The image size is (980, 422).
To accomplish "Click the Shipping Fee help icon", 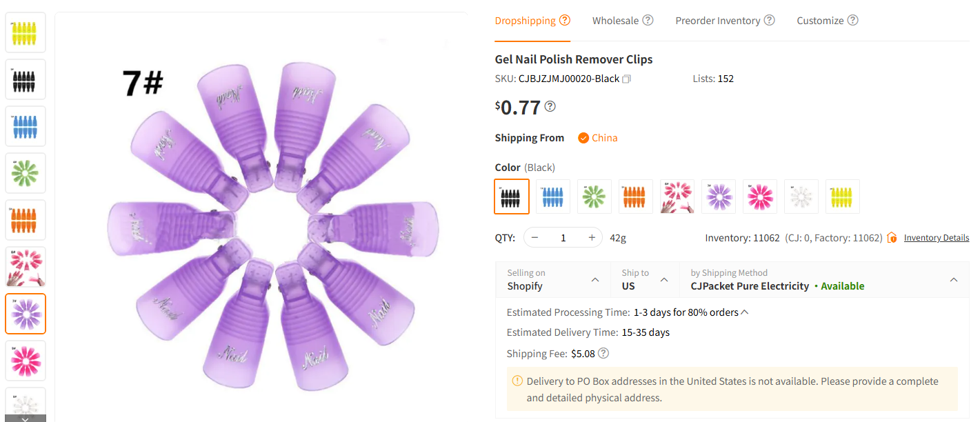I will 603,354.
